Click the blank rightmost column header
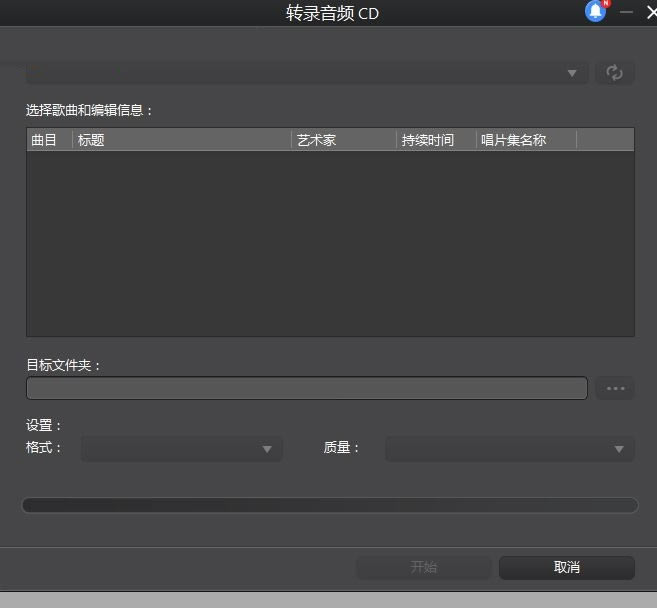Image resolution: width=657 pixels, height=608 pixels. pyautogui.click(x=605, y=140)
